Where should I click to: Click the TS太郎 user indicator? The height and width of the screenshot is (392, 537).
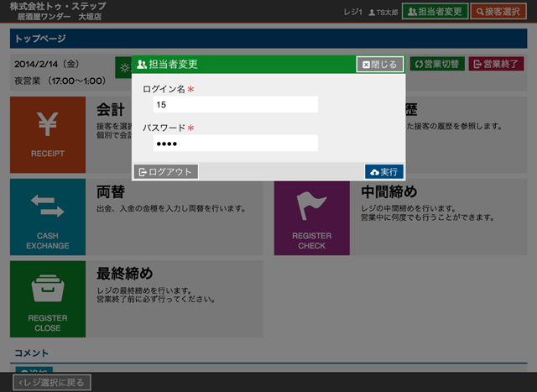(383, 12)
